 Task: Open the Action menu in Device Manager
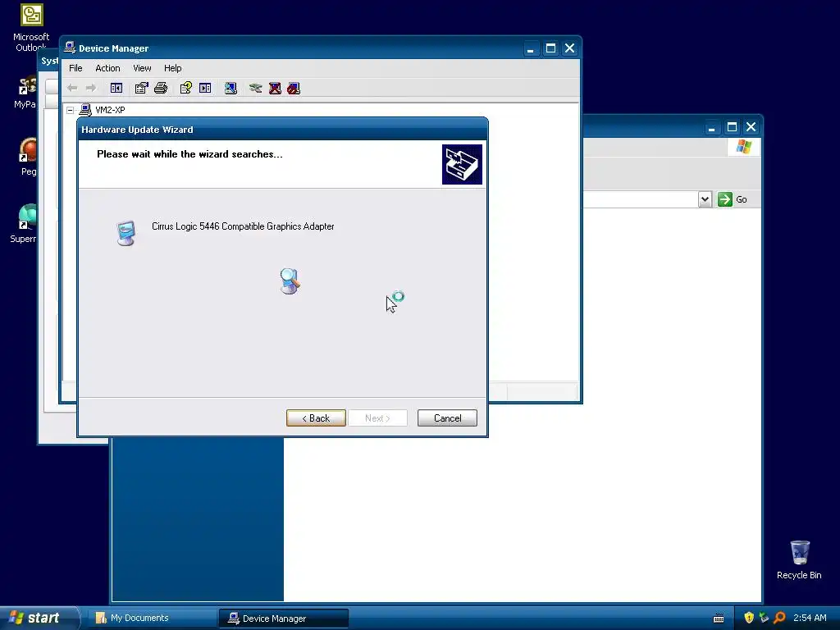[x=107, y=68]
